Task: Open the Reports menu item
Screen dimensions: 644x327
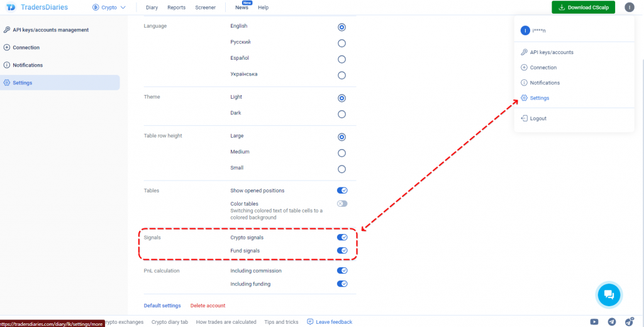Action: (176, 8)
